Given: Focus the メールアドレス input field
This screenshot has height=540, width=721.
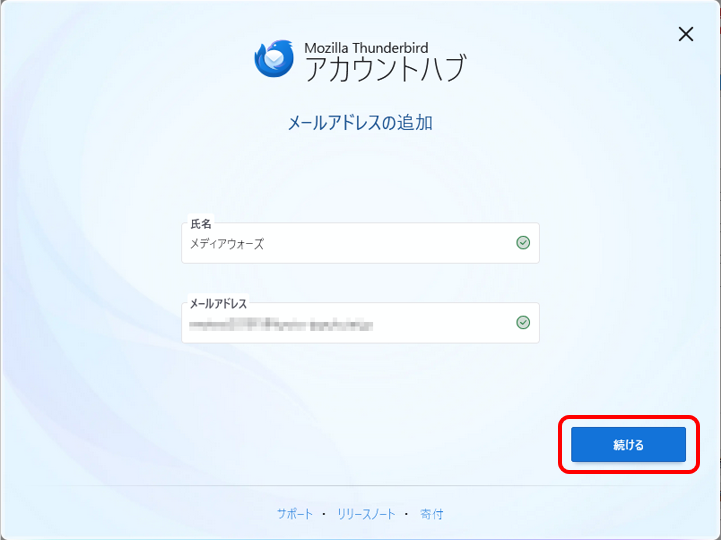Looking at the screenshot, I should coord(360,323).
